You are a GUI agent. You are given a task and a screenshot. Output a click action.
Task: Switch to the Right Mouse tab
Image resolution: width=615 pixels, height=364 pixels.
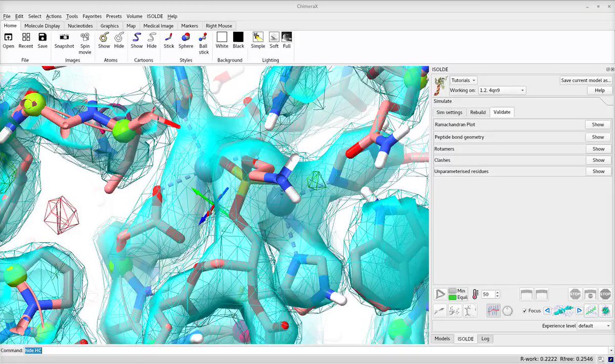pos(219,26)
